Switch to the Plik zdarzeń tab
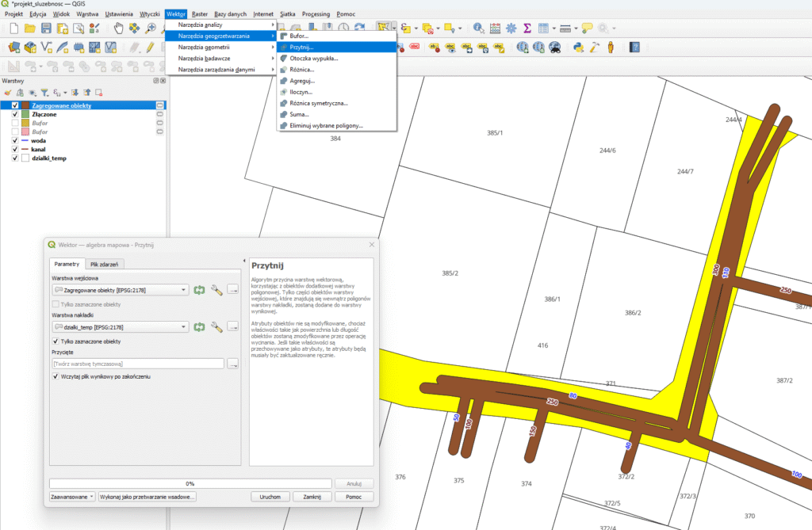 [104, 264]
